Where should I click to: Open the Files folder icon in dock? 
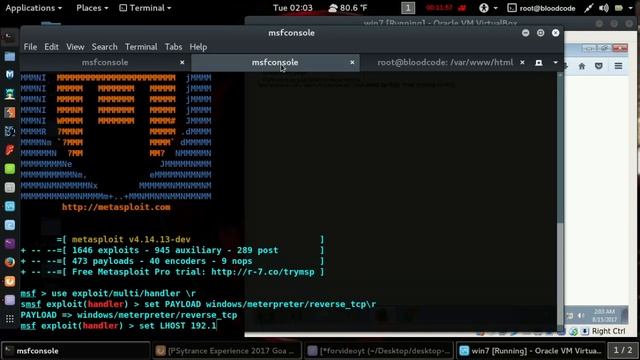[9, 56]
